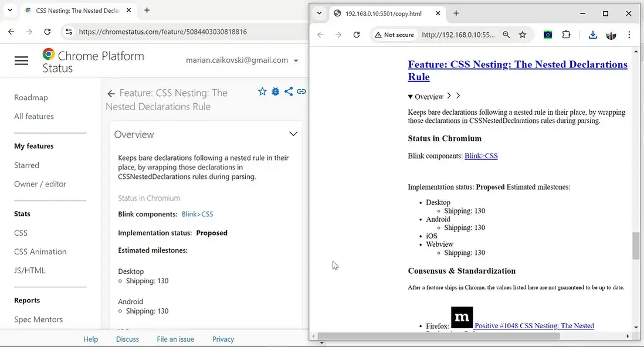Click the right window address bar URL
The width and height of the screenshot is (644, 347).
pyautogui.click(x=458, y=35)
